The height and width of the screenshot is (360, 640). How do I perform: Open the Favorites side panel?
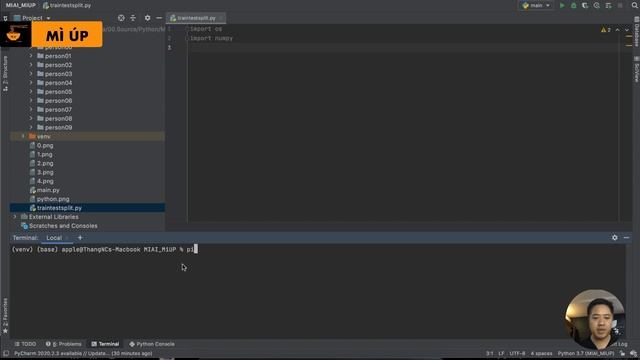click(x=5, y=316)
